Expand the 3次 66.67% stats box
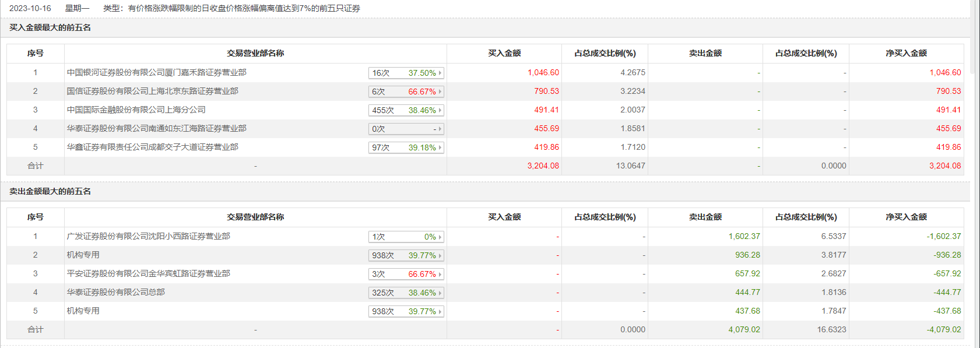Screen dimensions: 980x348 (x=406, y=274)
